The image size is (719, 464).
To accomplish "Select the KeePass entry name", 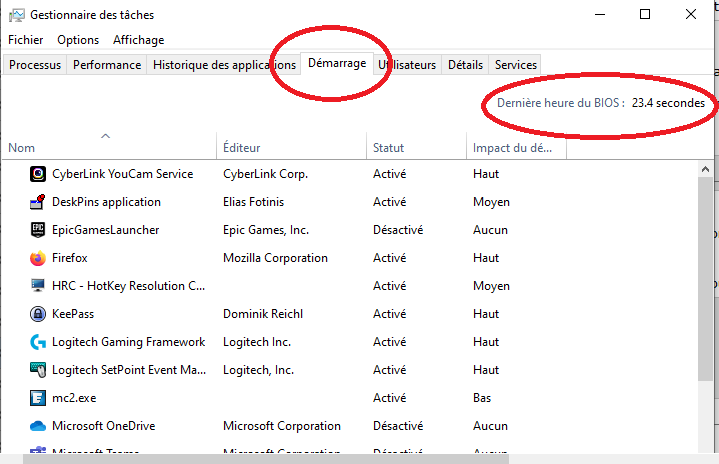I will (x=73, y=314).
